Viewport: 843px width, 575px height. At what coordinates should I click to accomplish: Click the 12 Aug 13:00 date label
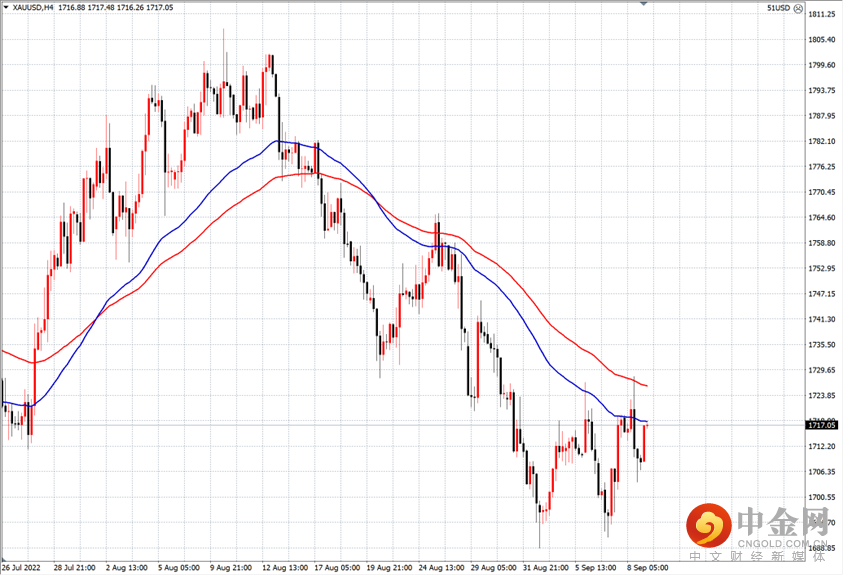point(285,567)
